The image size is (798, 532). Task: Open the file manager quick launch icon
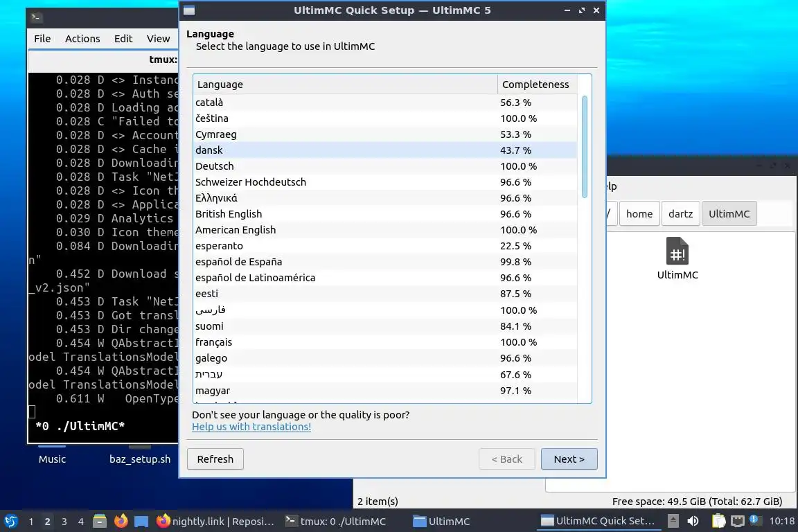pos(100,521)
